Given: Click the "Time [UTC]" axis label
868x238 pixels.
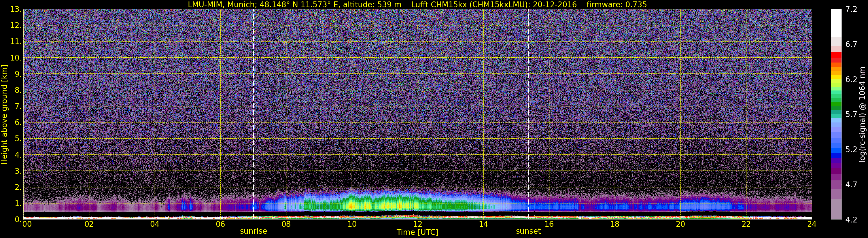Looking at the screenshot, I should coord(417,232).
